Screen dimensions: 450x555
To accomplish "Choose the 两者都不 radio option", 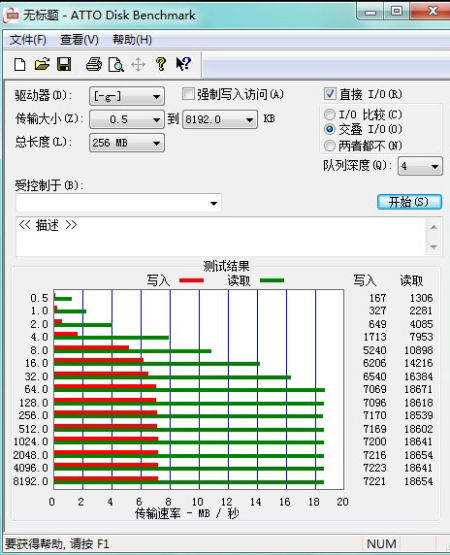I will (x=329, y=145).
